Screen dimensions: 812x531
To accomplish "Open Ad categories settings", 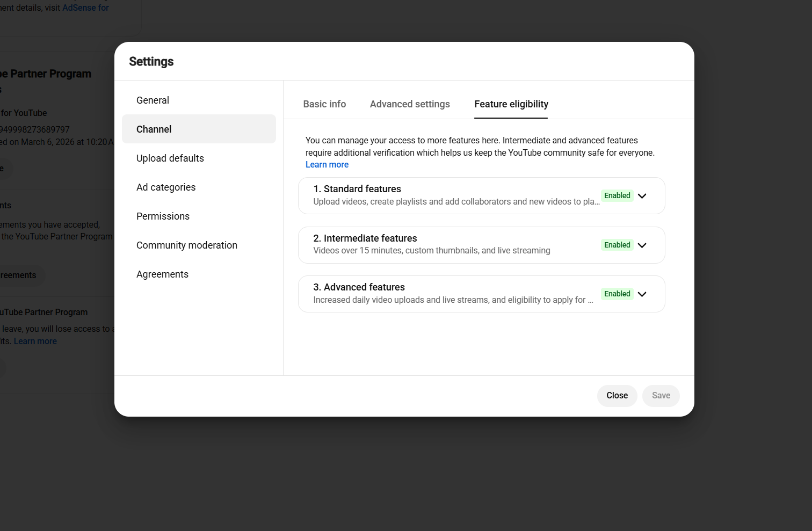I will (x=199, y=187).
